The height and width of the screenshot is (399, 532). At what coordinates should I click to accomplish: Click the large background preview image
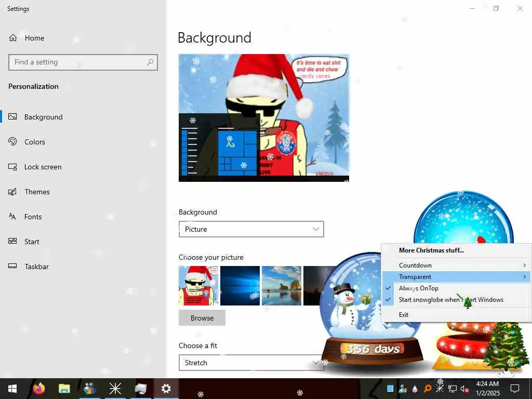[x=264, y=118]
